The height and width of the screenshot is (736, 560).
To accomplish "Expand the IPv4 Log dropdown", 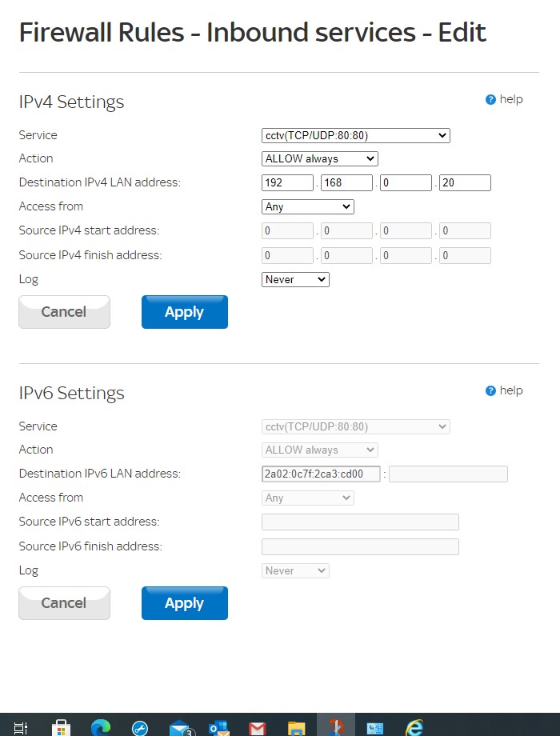I will point(295,280).
